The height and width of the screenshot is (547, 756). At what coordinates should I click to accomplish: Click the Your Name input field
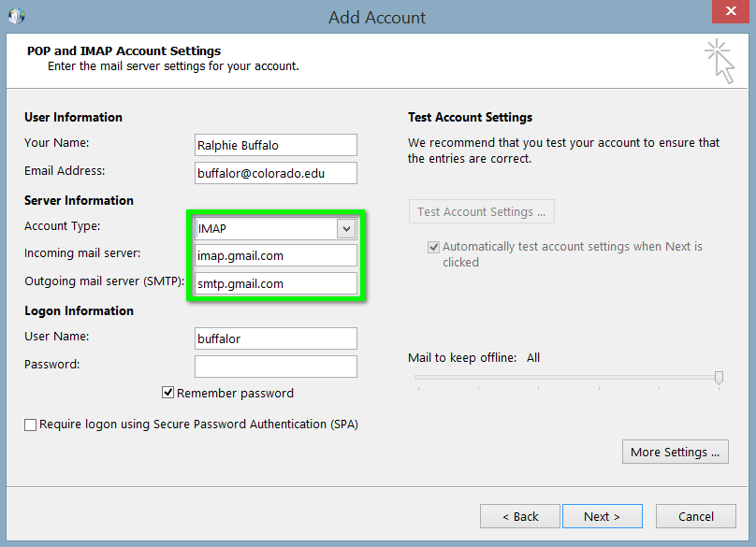[275, 145]
